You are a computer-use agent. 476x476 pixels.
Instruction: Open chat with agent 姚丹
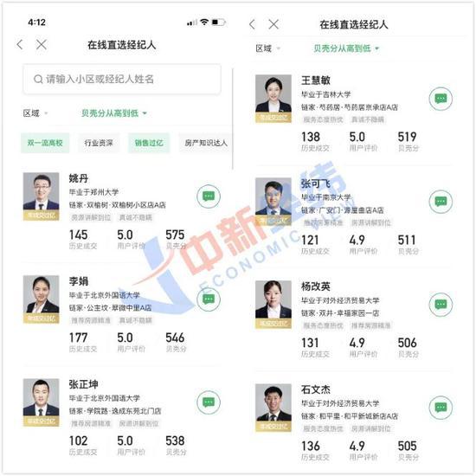click(209, 196)
